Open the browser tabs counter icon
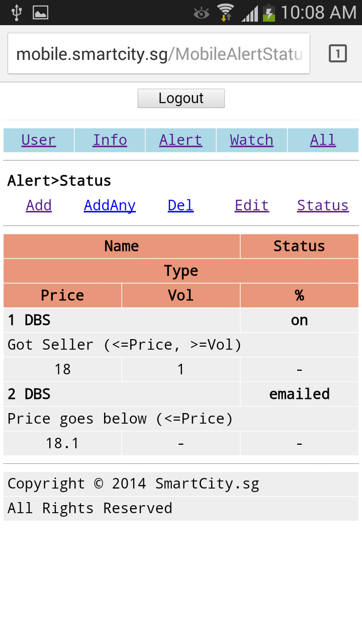The width and height of the screenshot is (362, 644). [338, 53]
